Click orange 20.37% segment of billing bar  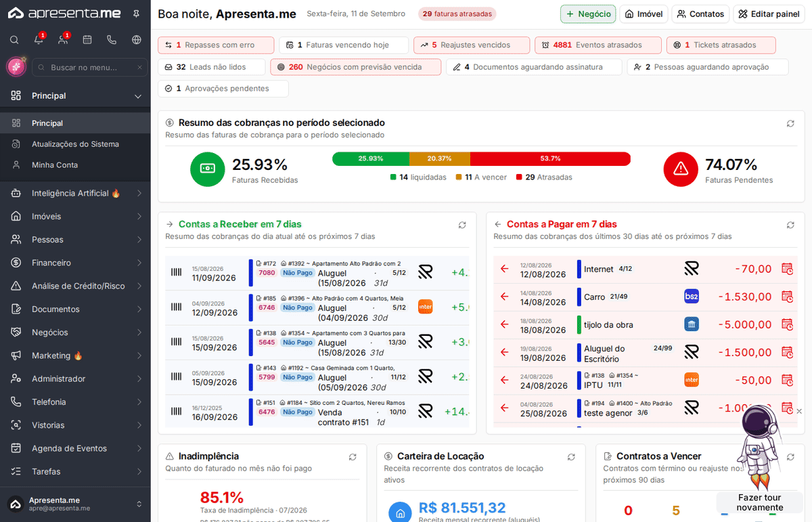440,158
